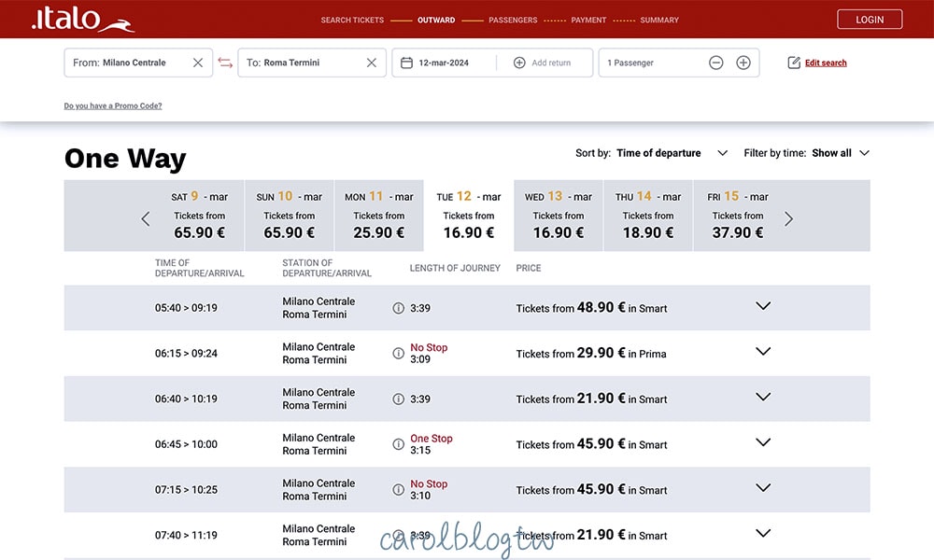View journey info for 06:15 train

pyautogui.click(x=399, y=354)
